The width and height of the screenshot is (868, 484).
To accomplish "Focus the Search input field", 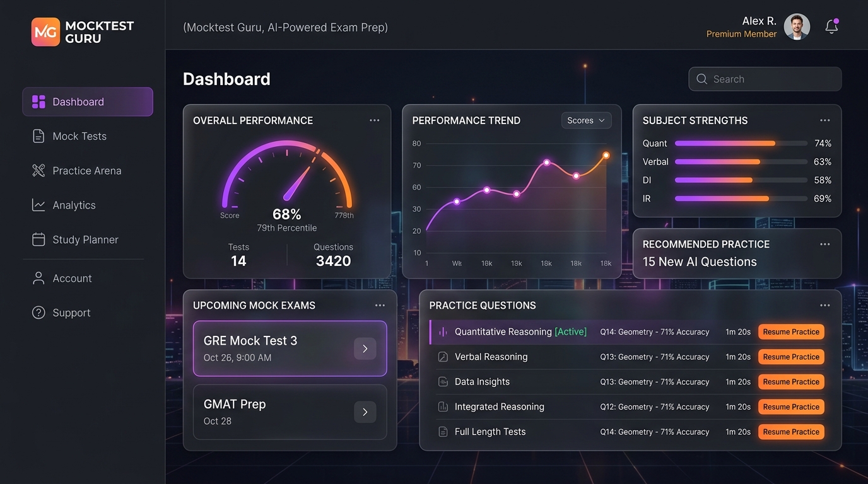I will click(x=765, y=79).
